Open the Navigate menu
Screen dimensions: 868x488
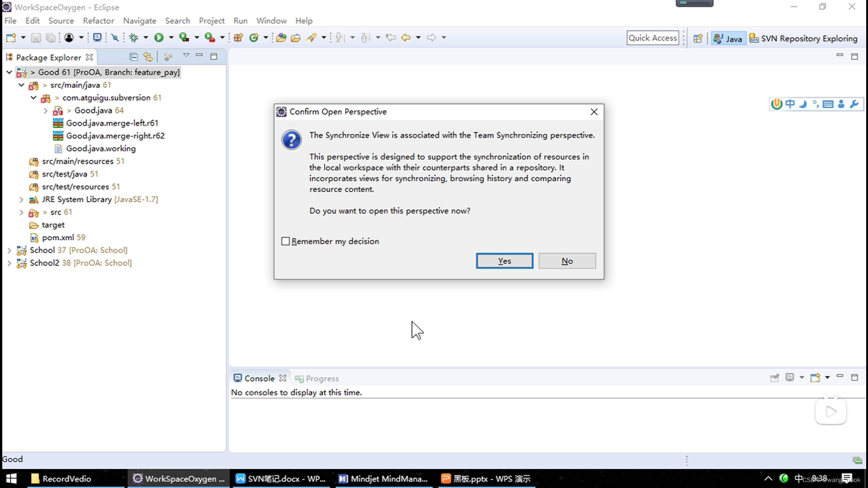[140, 21]
